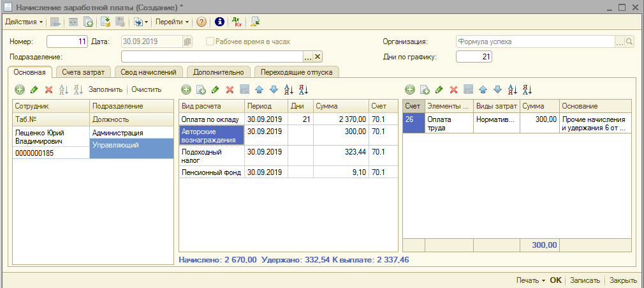This screenshot has height=288, width=644.
Task: Click the Очистить button
Action: click(x=147, y=90)
